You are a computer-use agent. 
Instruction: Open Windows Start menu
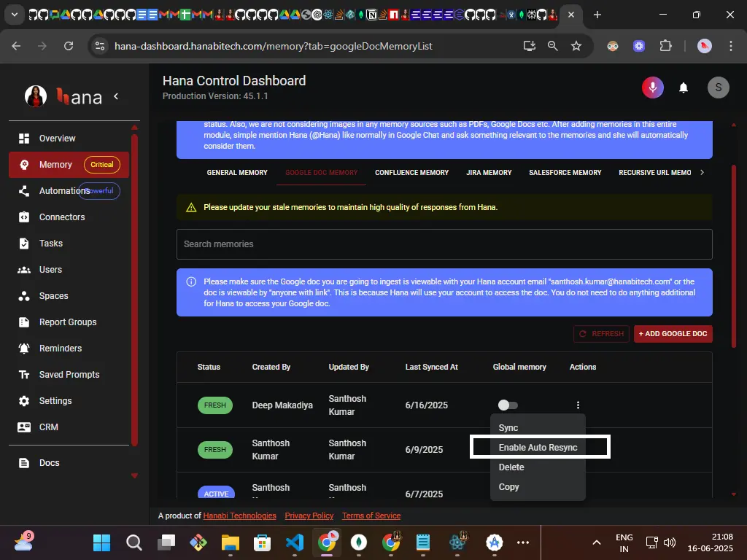[101, 542]
